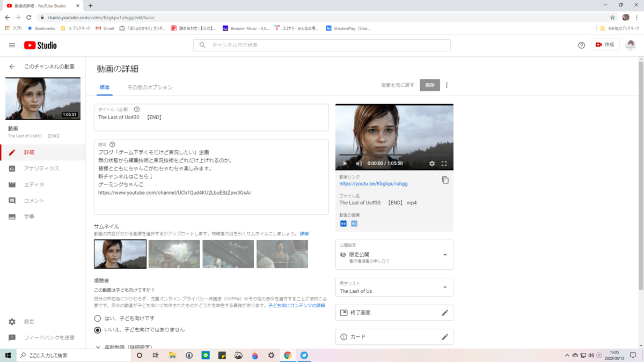Mute the video preview volume
The image size is (644, 362).
pos(358,164)
